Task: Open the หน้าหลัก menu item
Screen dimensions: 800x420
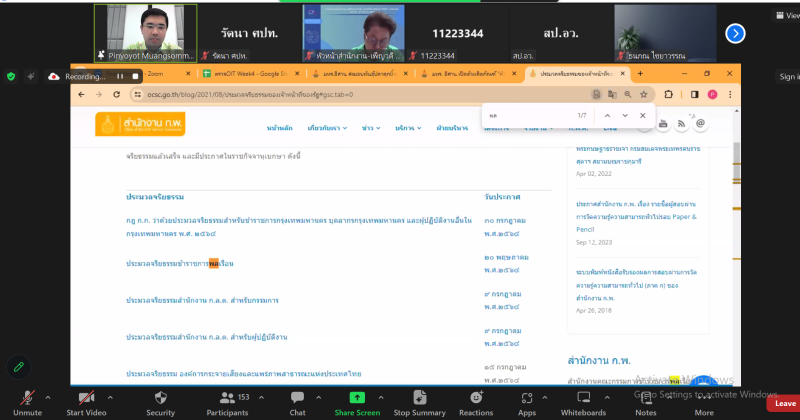Action: pos(280,128)
